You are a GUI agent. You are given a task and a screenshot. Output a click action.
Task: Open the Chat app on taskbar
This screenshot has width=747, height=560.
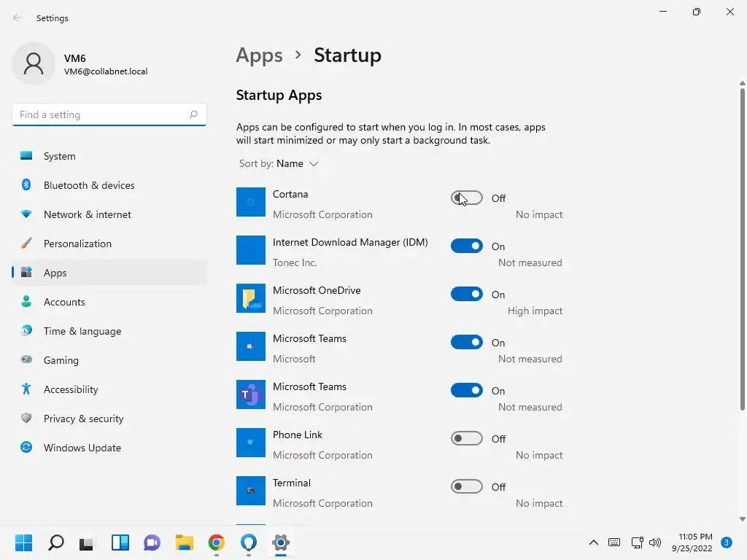(152, 542)
